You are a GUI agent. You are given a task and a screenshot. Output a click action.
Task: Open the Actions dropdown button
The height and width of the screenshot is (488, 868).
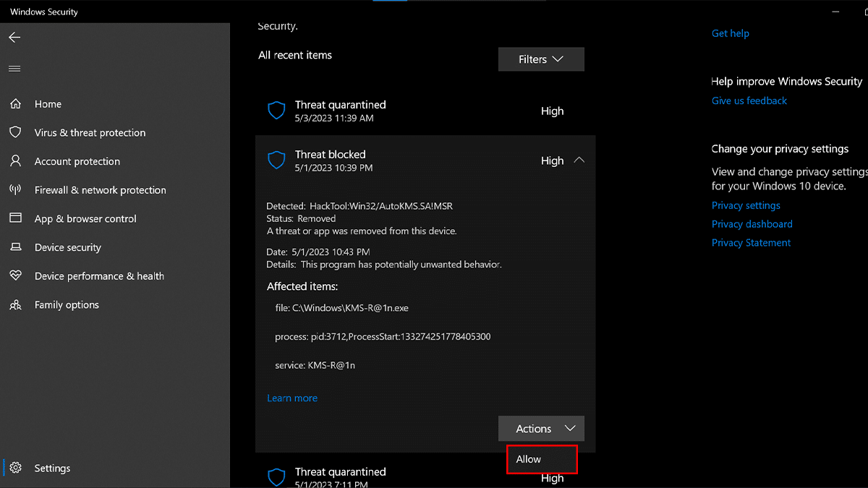[541, 429]
